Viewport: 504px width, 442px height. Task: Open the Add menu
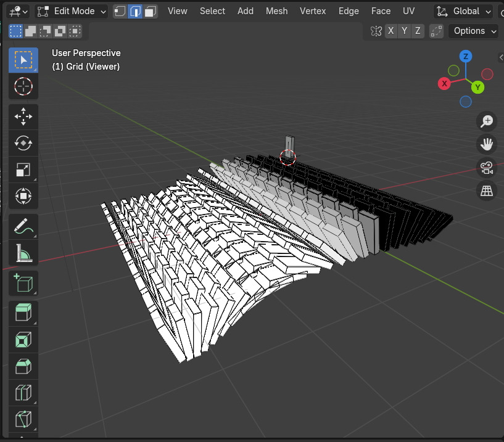tap(246, 11)
